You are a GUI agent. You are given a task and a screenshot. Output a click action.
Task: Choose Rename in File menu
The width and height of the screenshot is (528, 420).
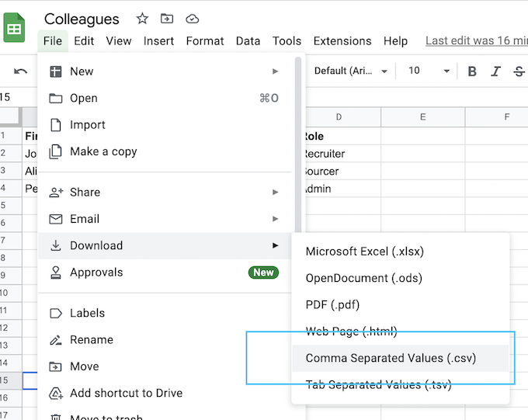165,339
